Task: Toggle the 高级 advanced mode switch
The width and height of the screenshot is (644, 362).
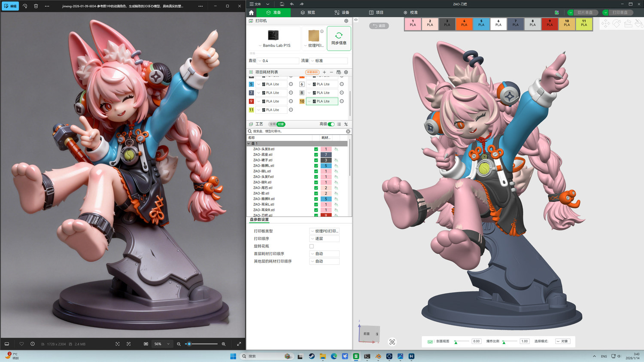Action: tap(331, 124)
